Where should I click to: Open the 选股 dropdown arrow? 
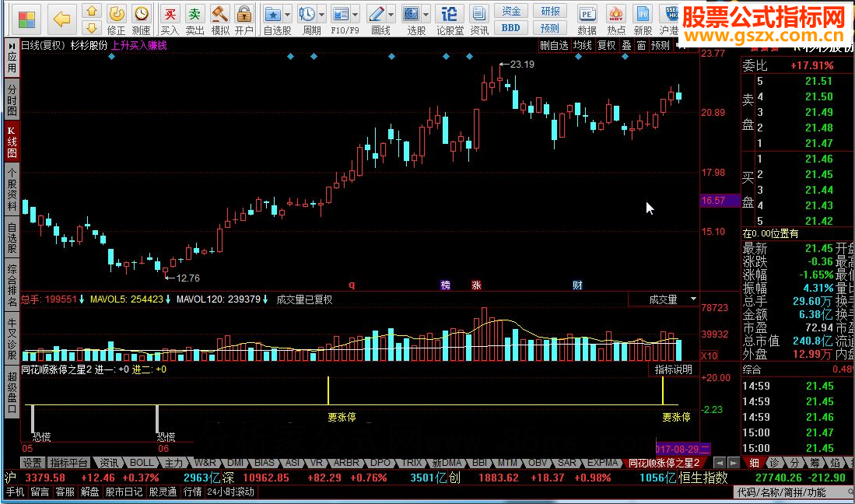pos(426,14)
